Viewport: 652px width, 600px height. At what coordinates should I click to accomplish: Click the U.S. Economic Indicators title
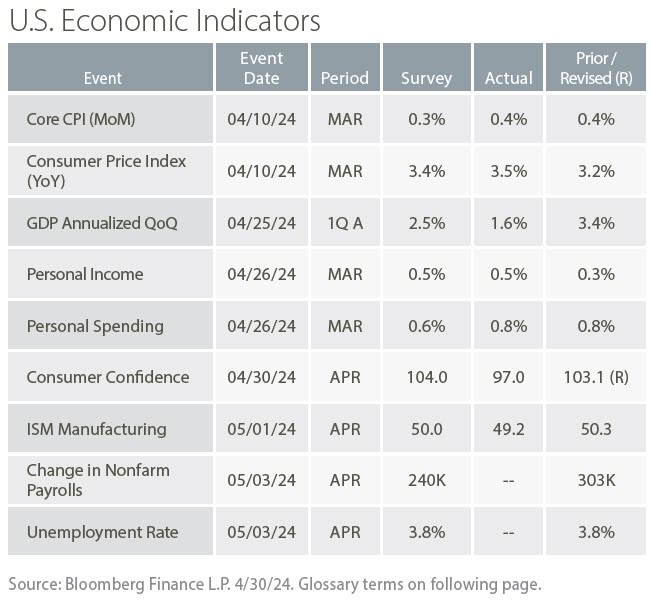(x=163, y=20)
